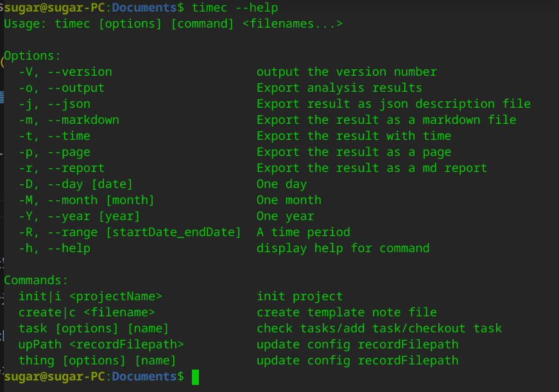This screenshot has width=559, height=392.
Task: Select the '--markdown' option text
Action: (83, 120)
